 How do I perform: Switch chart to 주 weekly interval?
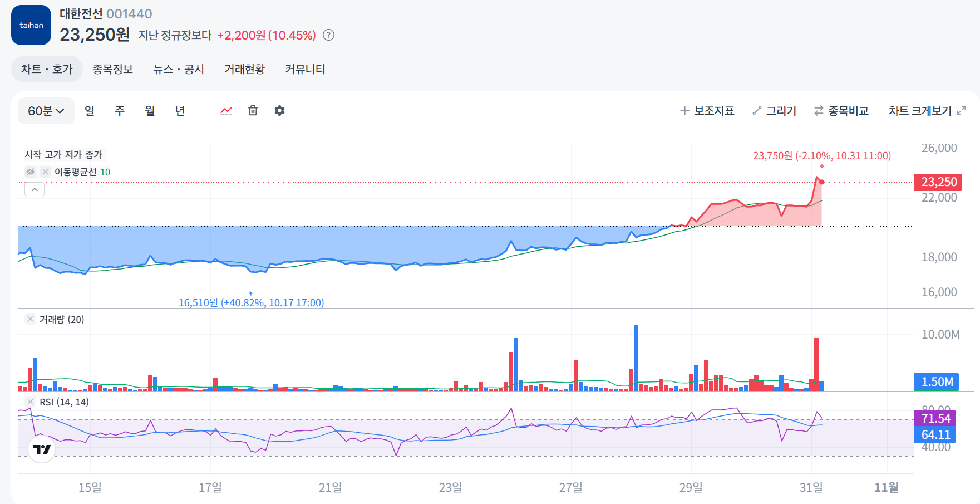(120, 111)
